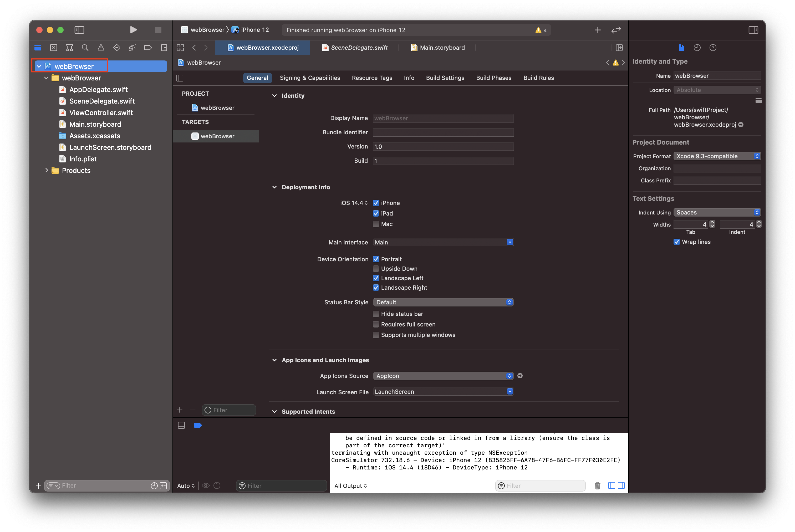Toggle the right inspector panel
This screenshot has width=795, height=532.
coord(753,30)
